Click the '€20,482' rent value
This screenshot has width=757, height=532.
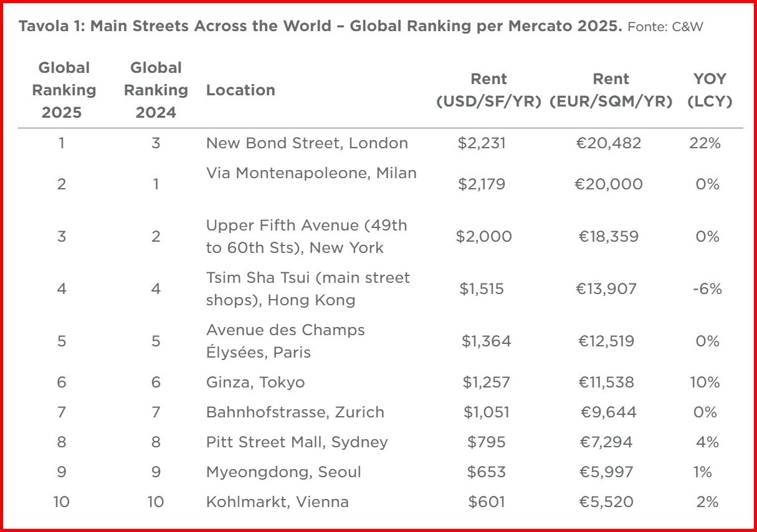(609, 143)
